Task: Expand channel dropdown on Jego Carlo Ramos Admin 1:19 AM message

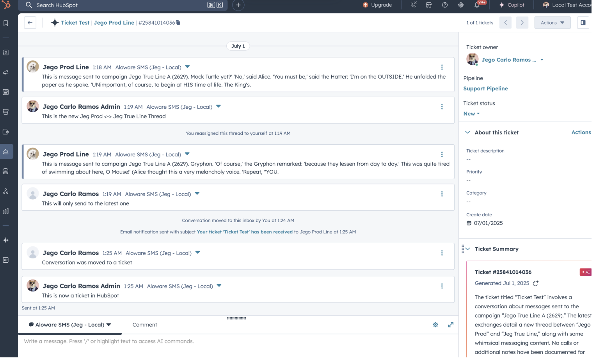Action: (219, 106)
